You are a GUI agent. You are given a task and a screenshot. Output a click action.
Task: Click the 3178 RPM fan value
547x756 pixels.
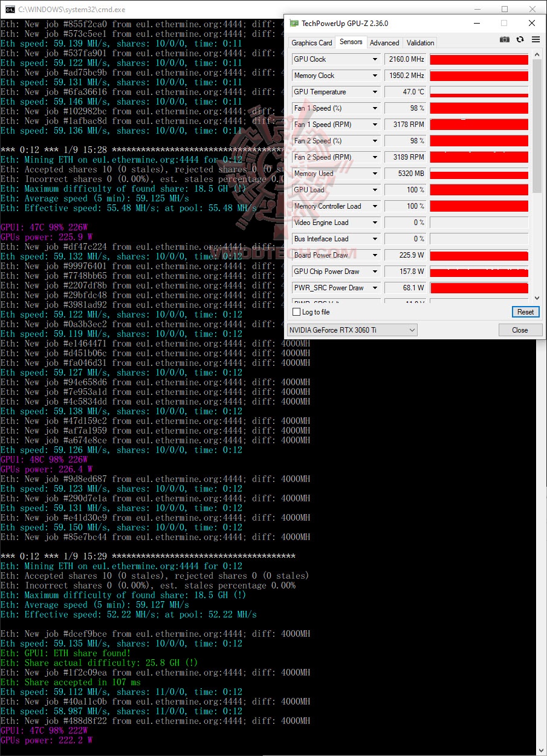pos(405,125)
